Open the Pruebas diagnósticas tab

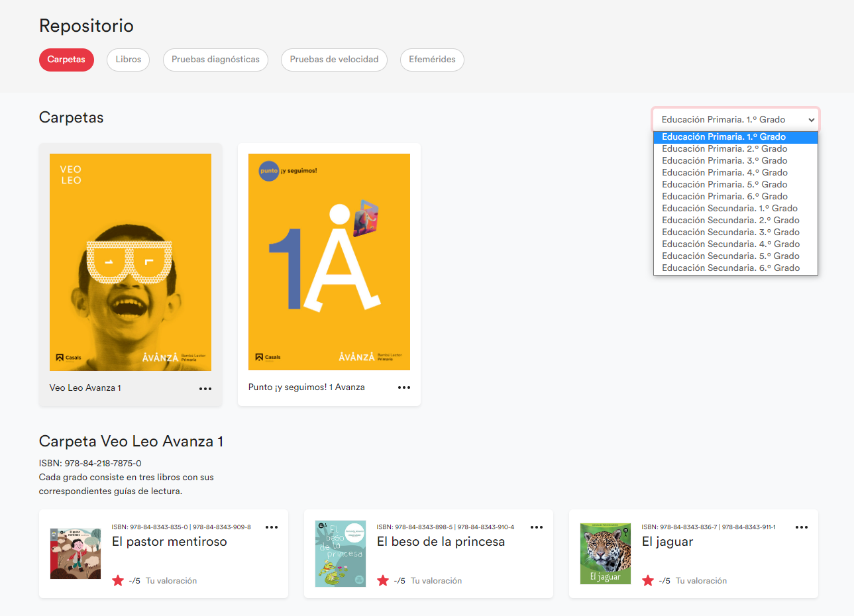coord(215,60)
